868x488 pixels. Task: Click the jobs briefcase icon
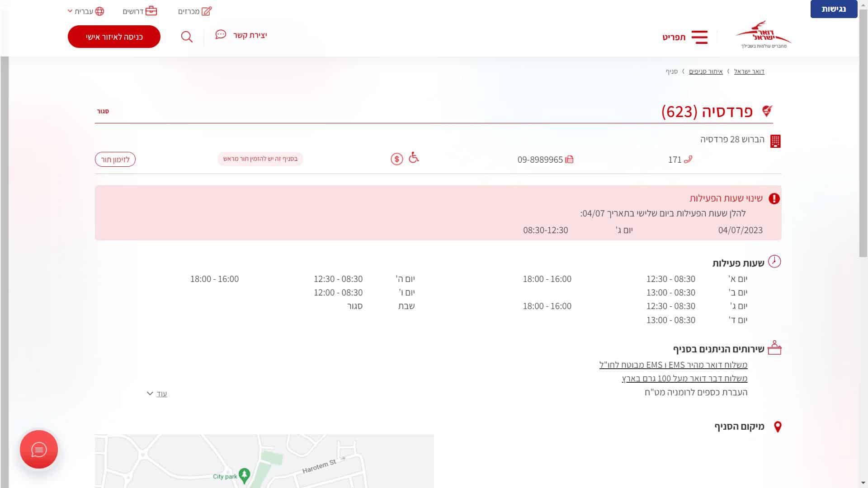pyautogui.click(x=151, y=11)
